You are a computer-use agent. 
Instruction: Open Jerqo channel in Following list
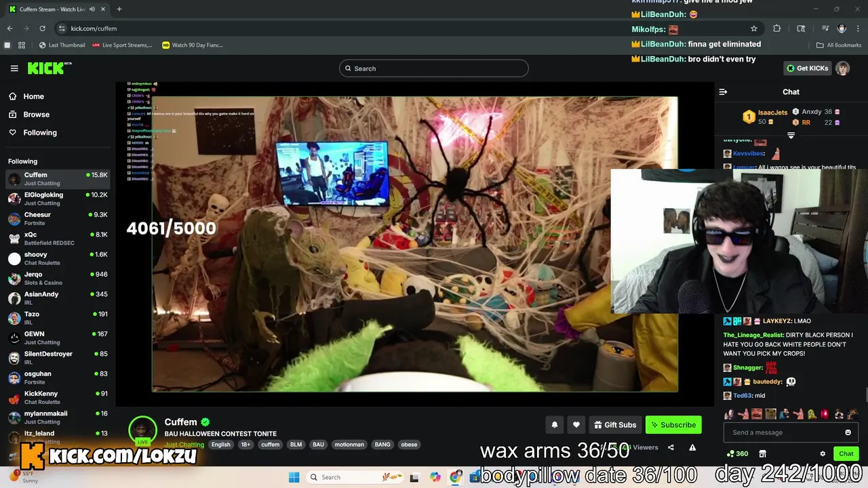58,278
